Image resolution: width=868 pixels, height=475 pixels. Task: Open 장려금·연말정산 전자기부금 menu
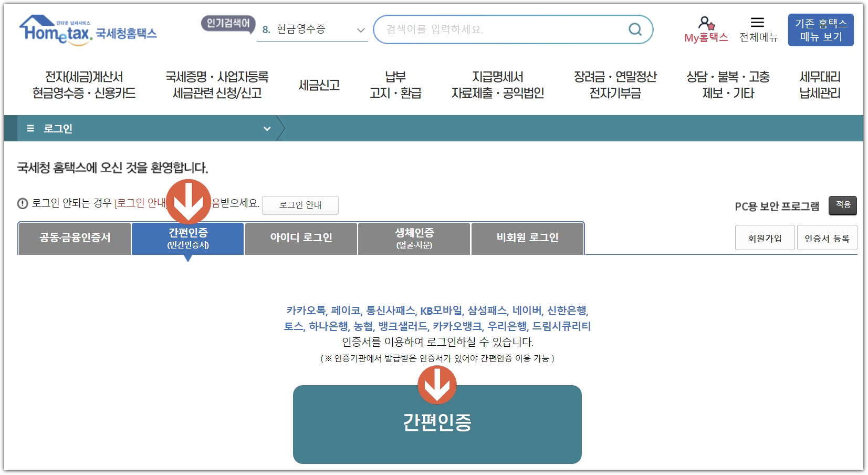615,85
